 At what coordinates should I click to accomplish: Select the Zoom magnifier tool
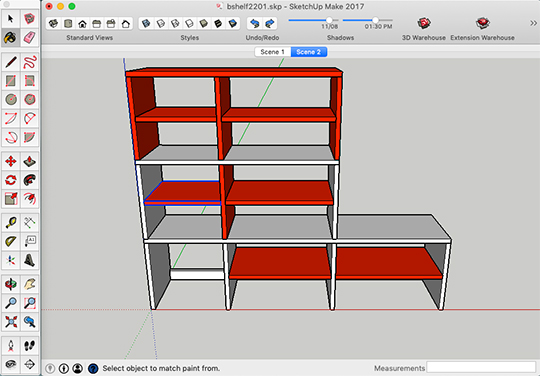pos(11,303)
